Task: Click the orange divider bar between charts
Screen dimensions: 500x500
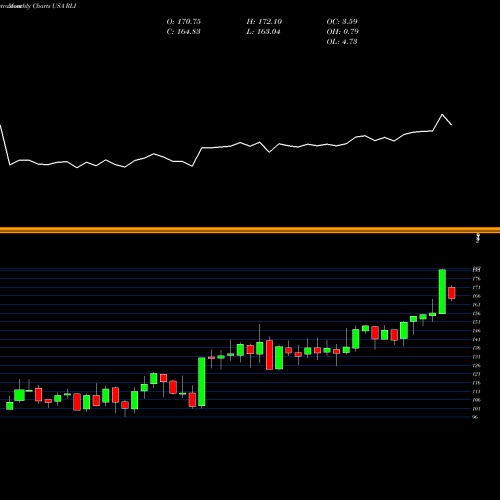Action: pos(250,230)
